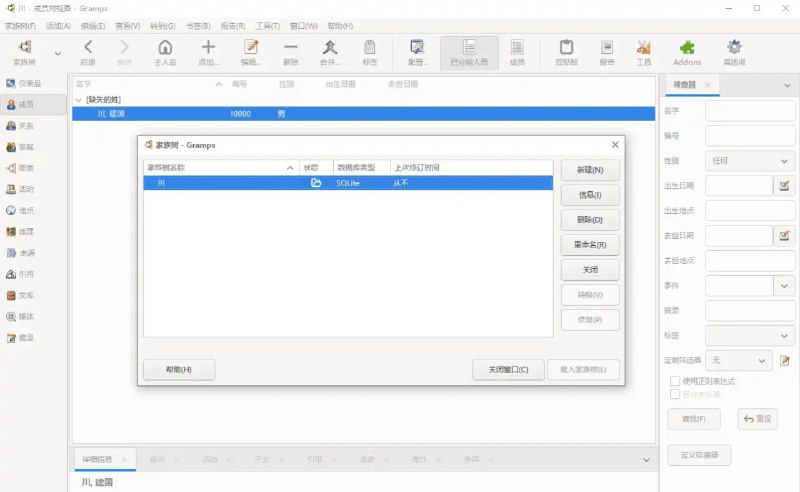The width and height of the screenshot is (800, 492).
Task: Open the 书签(B) menu
Action: point(198,25)
